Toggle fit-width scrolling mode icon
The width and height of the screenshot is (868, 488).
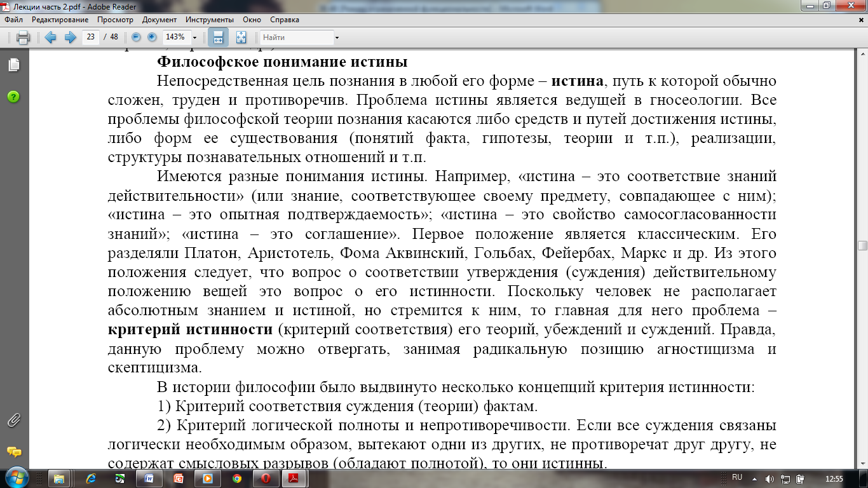[218, 37]
